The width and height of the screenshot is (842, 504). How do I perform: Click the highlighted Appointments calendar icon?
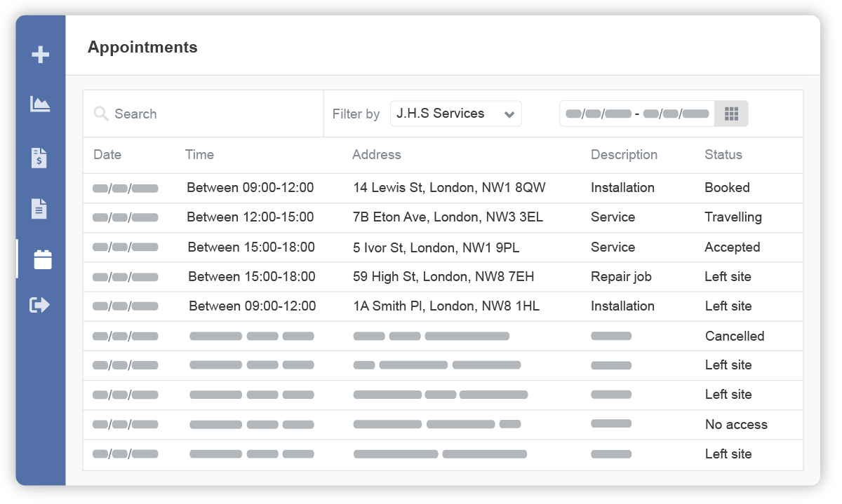pos(43,259)
